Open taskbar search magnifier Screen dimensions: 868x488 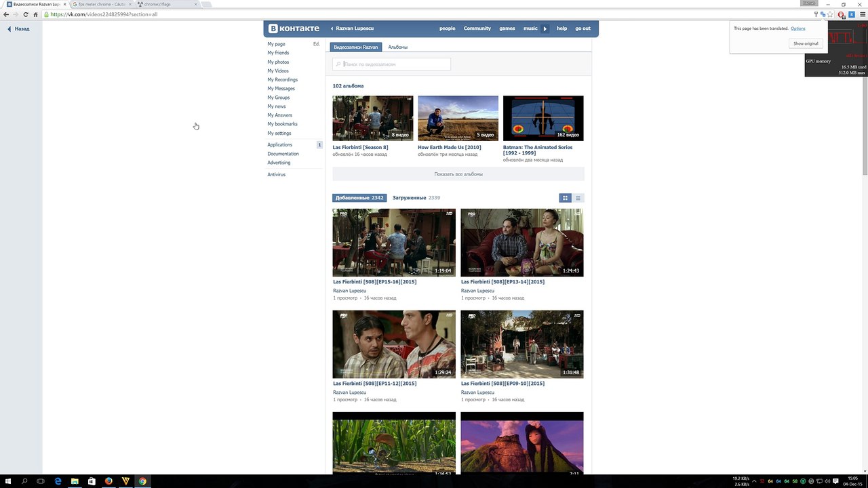click(x=24, y=481)
